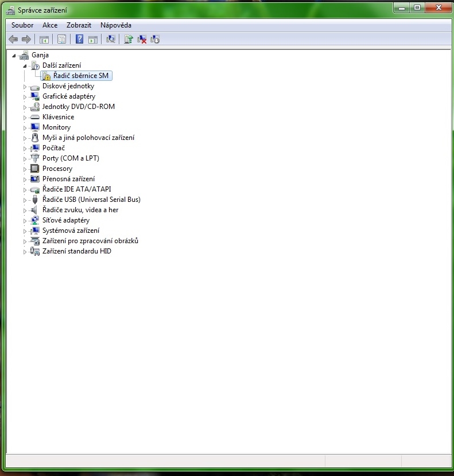Expand the Klávesnice category
Screen dimensions: 454x476
(x=25, y=118)
